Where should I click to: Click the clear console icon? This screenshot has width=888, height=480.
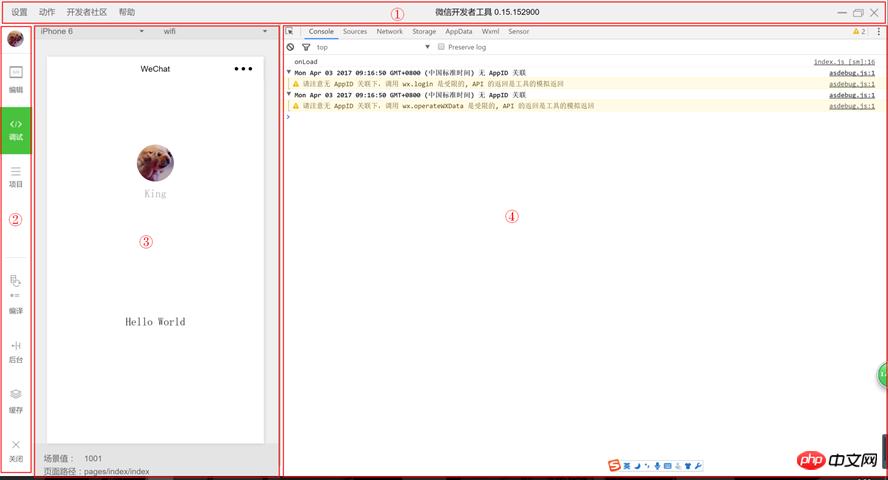291,47
